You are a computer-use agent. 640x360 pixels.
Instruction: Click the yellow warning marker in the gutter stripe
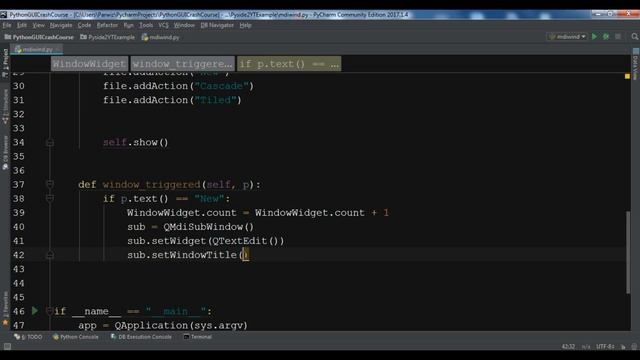(x=627, y=76)
